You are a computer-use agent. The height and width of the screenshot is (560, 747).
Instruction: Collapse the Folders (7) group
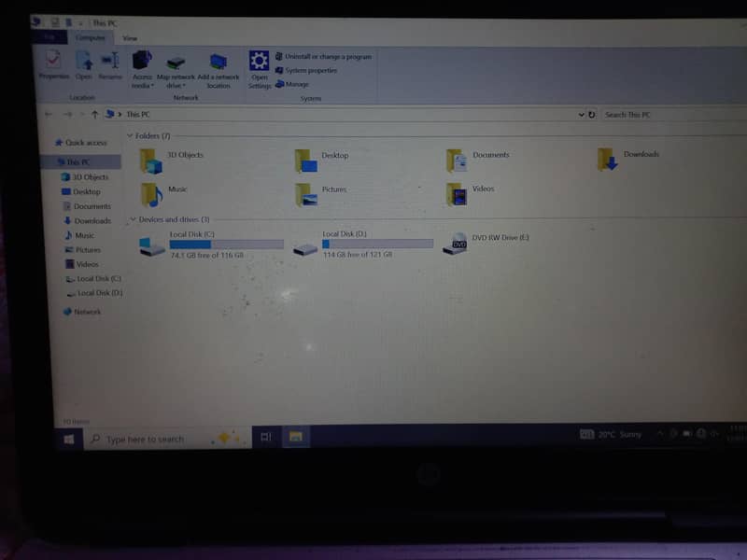(x=130, y=135)
